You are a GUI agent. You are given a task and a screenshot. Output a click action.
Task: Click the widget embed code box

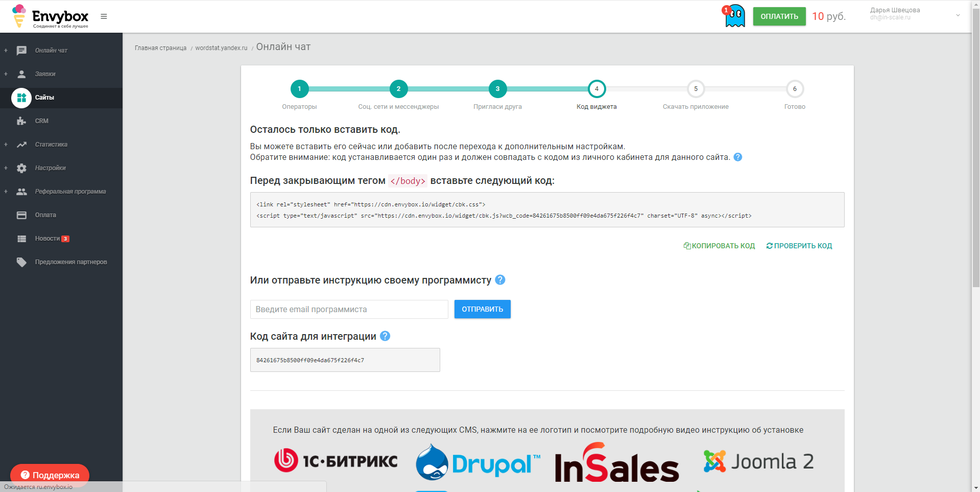[547, 210]
